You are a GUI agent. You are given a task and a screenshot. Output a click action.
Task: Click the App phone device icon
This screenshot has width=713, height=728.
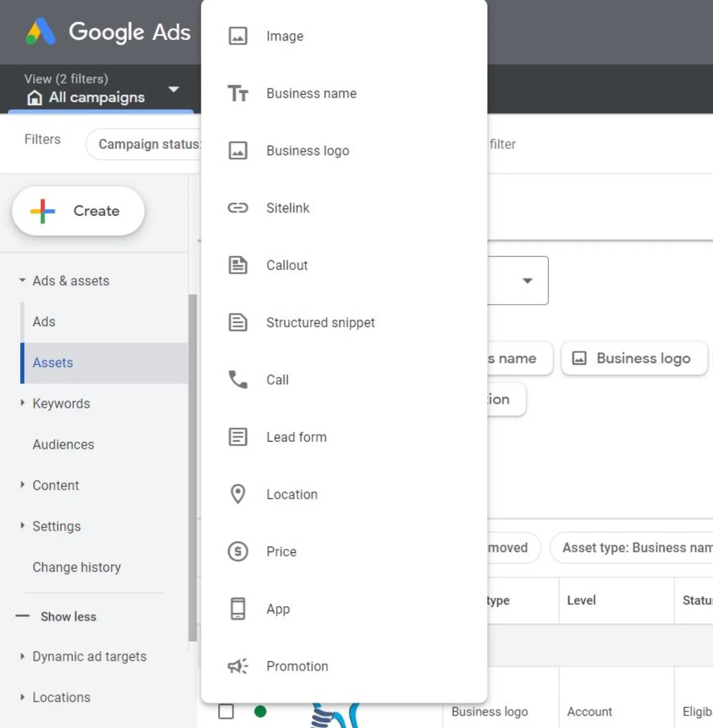[238, 609]
